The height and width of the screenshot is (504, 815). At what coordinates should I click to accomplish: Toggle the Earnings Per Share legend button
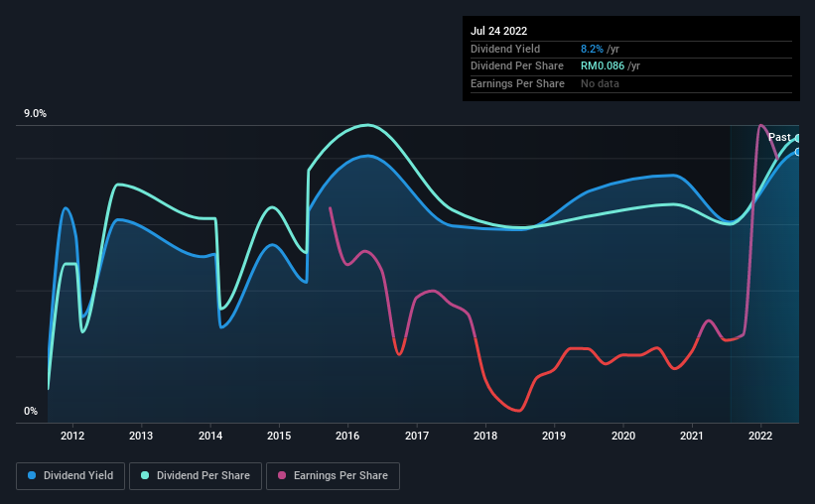(x=333, y=476)
